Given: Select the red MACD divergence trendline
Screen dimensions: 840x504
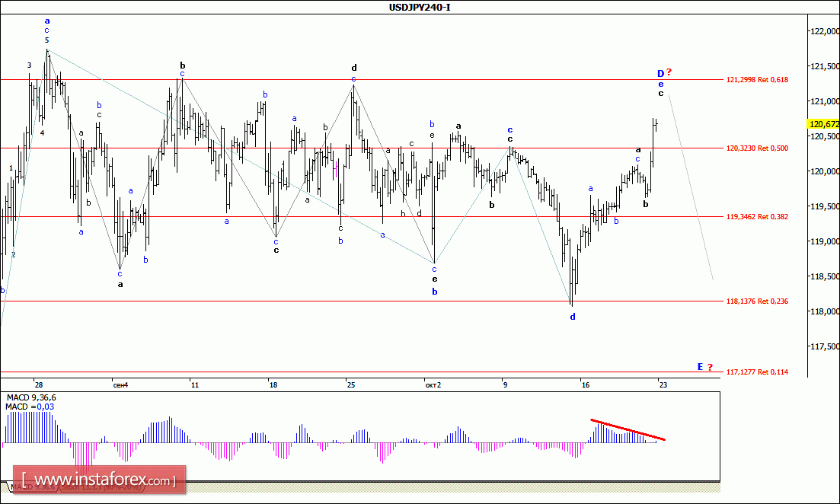Looking at the screenshot, I should [628, 429].
